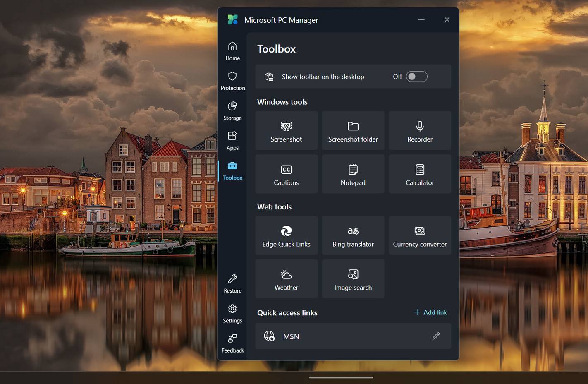Launch the Image search tool
This screenshot has height=384, width=588.
pyautogui.click(x=353, y=278)
